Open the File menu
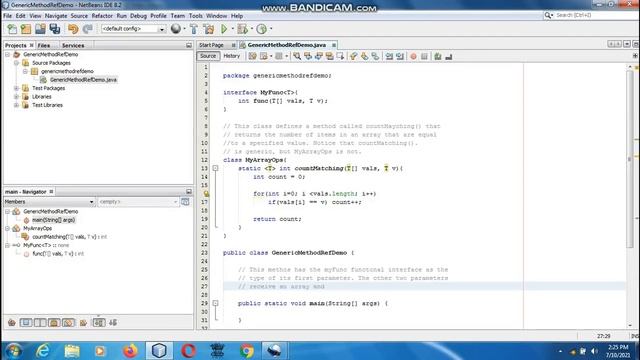 coord(7,16)
